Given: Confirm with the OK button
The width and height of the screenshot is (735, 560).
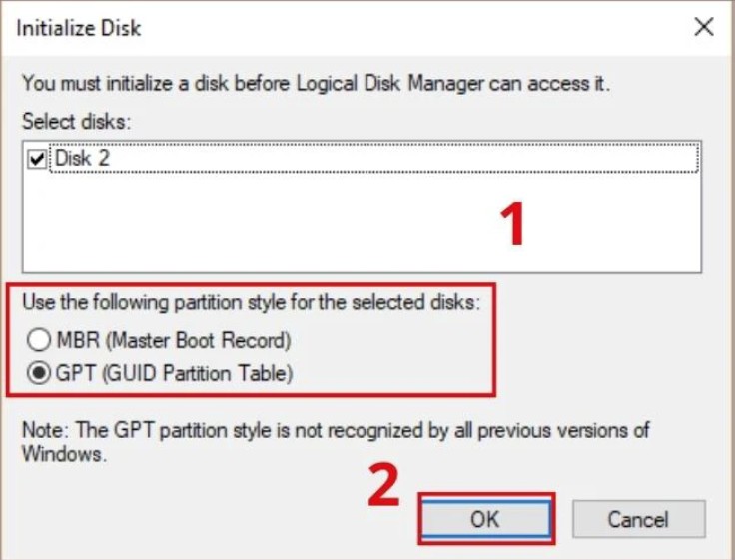Looking at the screenshot, I should coord(485,519).
